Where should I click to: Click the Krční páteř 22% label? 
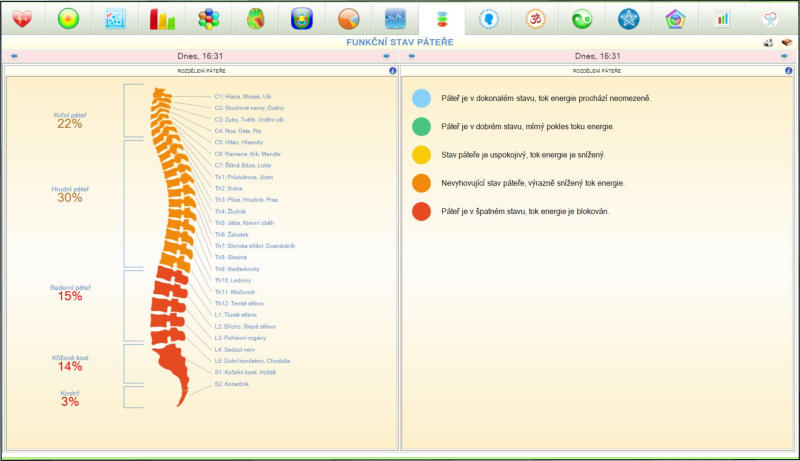[x=70, y=120]
